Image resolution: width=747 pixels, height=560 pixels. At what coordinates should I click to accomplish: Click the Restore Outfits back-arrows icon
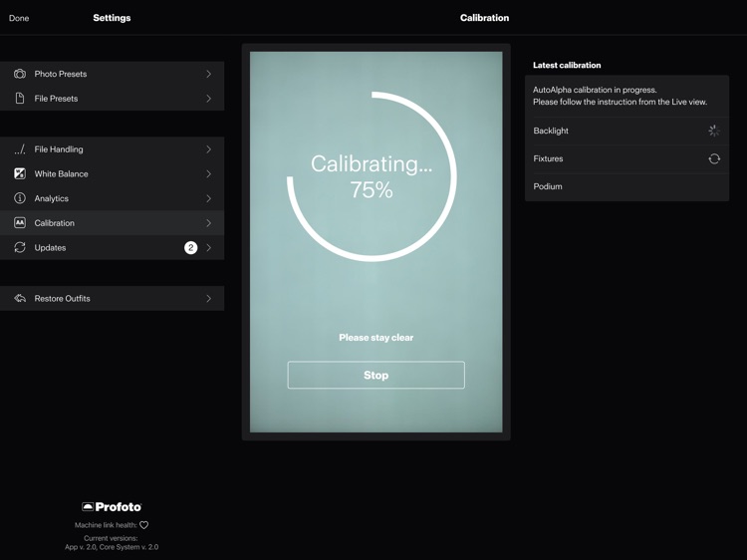pos(20,298)
